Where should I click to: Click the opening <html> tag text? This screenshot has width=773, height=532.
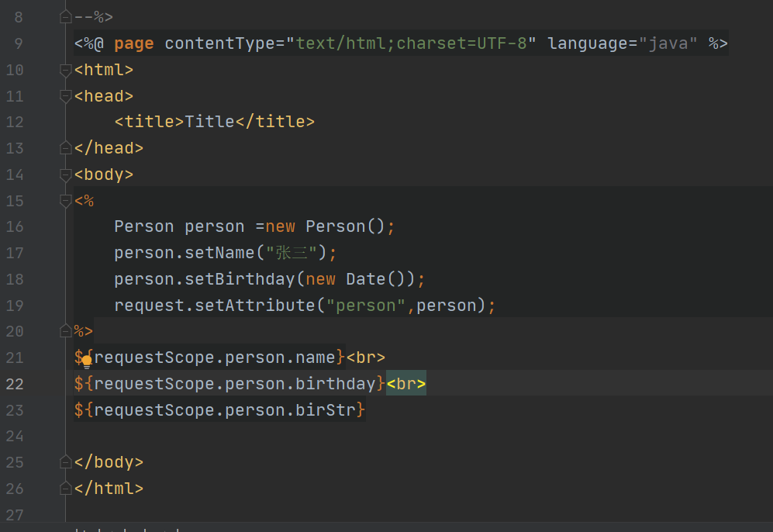104,70
